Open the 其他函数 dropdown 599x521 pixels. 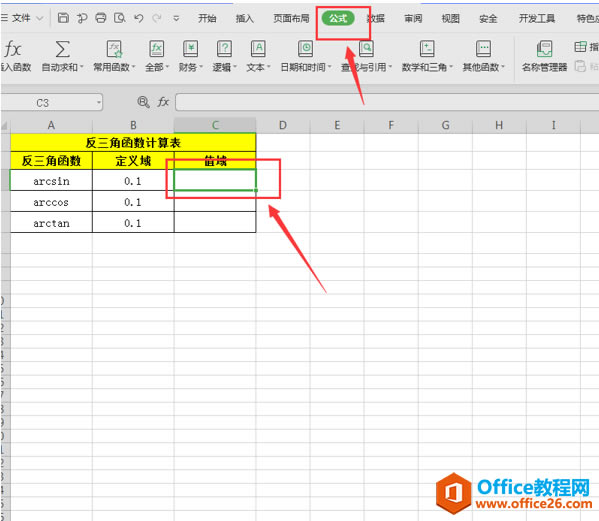483,56
